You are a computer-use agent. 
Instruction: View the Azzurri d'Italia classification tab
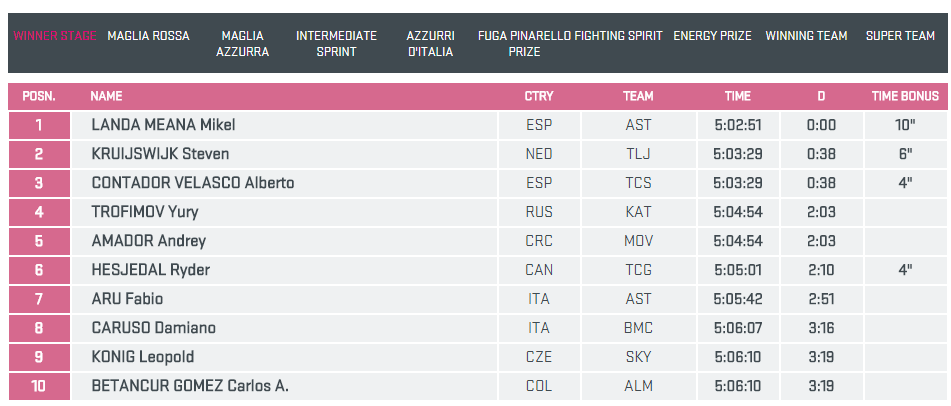pos(430,43)
